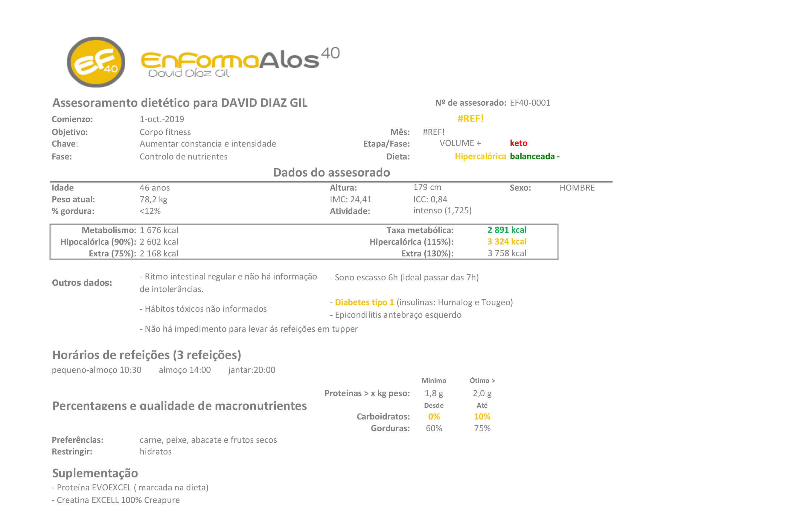Click 'Aumentar constancia e intensidade'
The width and height of the screenshot is (812, 517).
pyautogui.click(x=208, y=144)
